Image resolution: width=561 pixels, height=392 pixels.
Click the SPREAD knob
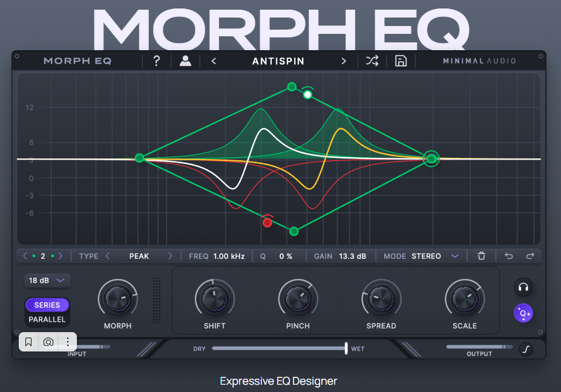(x=381, y=299)
